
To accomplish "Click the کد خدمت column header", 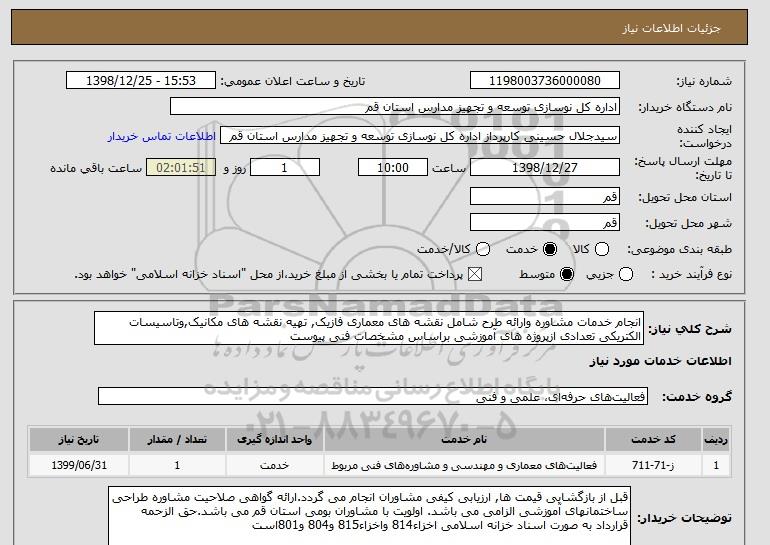I will tap(653, 439).
